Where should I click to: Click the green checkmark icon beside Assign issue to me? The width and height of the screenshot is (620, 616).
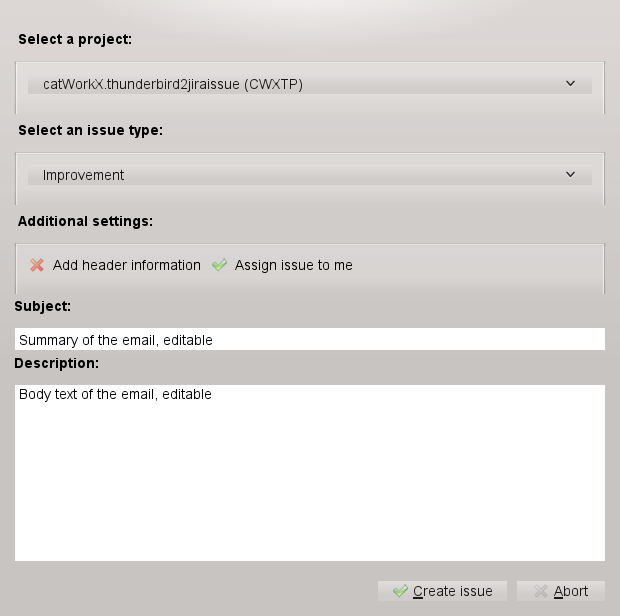(x=220, y=265)
